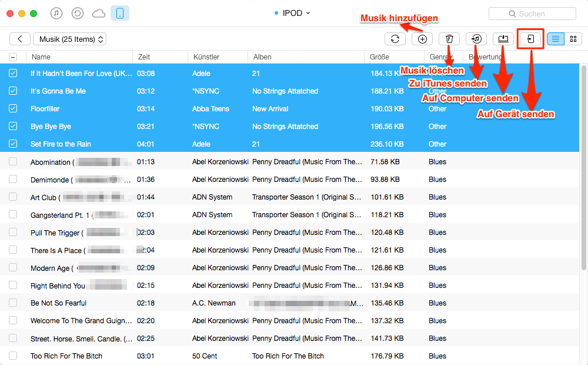This screenshot has height=365, width=588.
Task: Uncheck the Bye Bye Bye checkbox
Action: point(13,126)
